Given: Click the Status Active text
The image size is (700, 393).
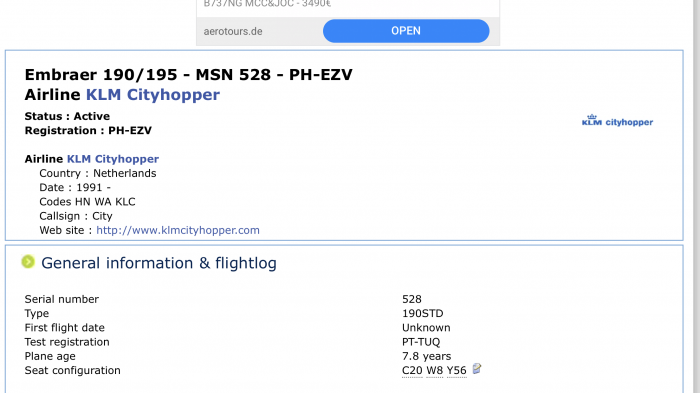Looking at the screenshot, I should (x=67, y=116).
